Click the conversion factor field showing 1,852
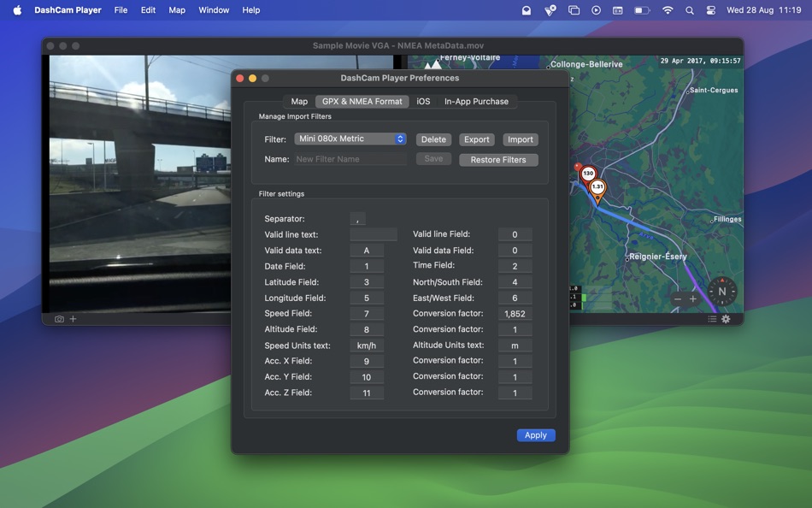Screen dimensions: 812x508 515,314
